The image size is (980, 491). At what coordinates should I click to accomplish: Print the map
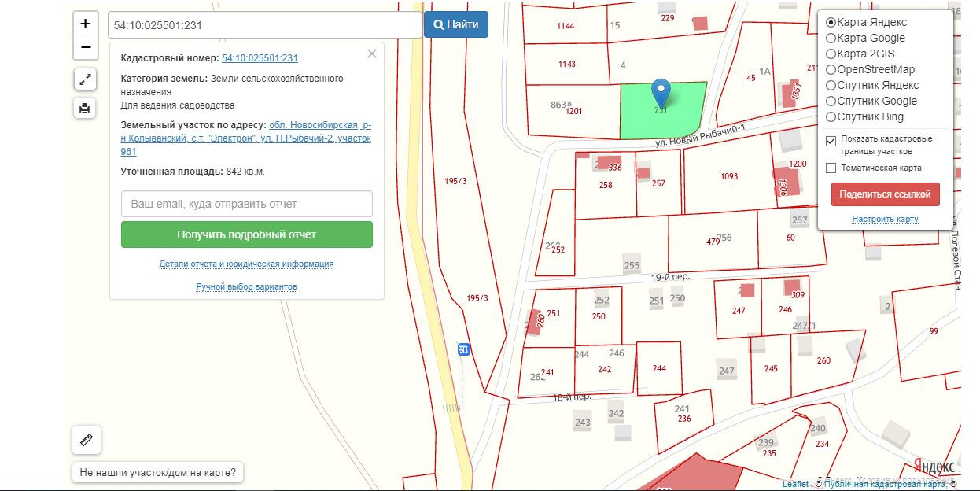(x=85, y=108)
